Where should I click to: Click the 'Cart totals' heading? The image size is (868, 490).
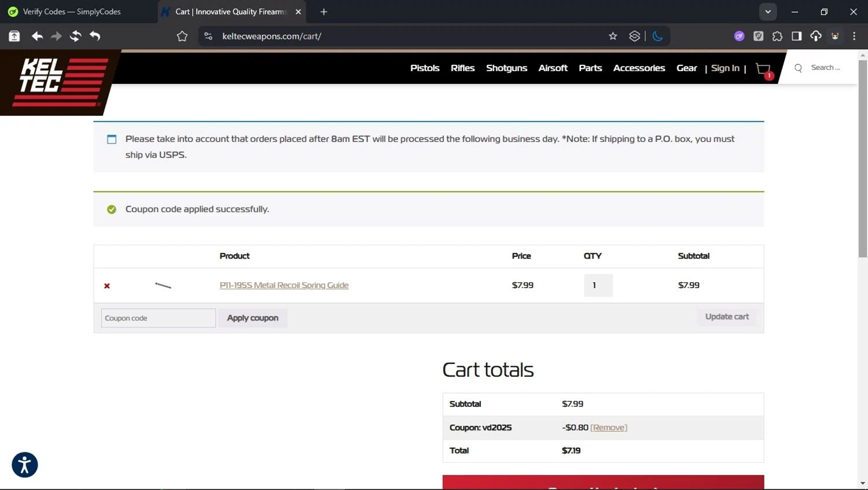[488, 370]
